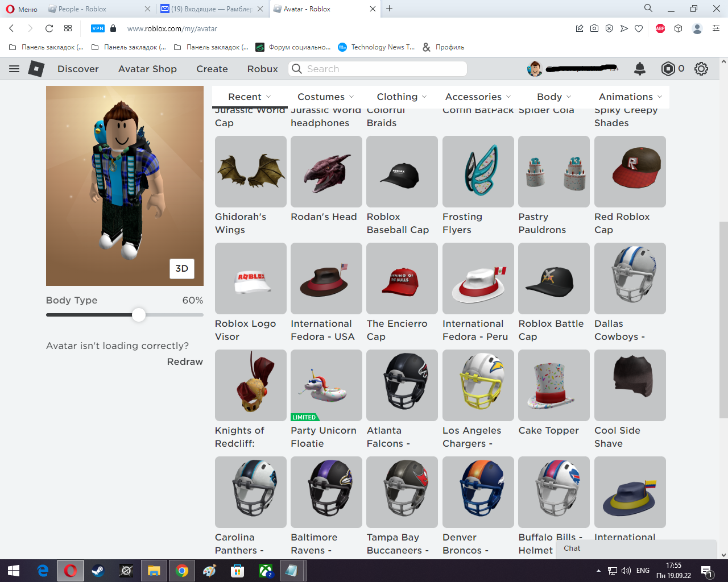Click the VPN badge in address bar
The width and height of the screenshot is (728, 582).
pyautogui.click(x=98, y=28)
